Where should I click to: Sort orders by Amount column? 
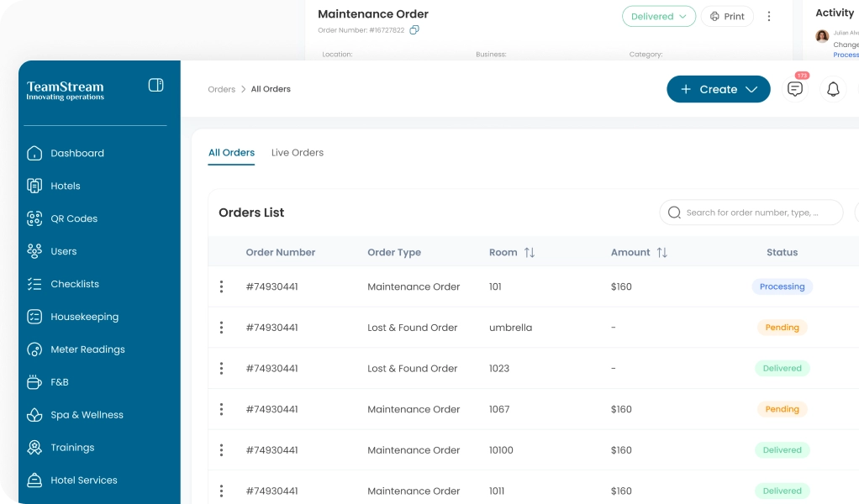[661, 252]
